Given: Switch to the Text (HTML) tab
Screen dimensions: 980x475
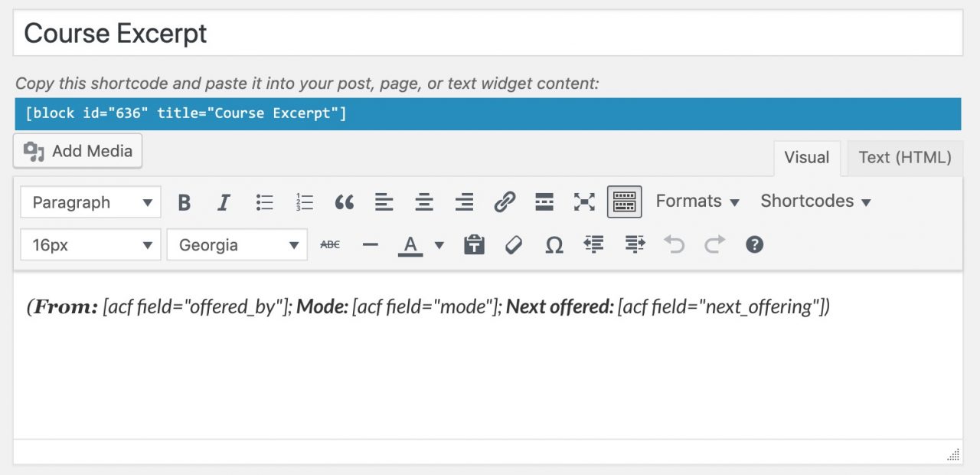Looking at the screenshot, I should pyautogui.click(x=903, y=158).
